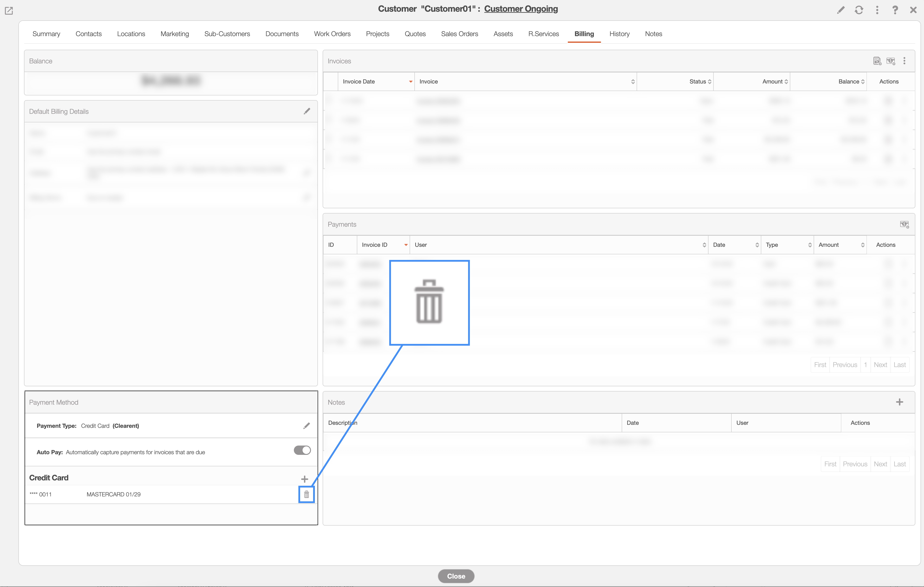
Task: Open the History tab
Action: (x=619, y=34)
